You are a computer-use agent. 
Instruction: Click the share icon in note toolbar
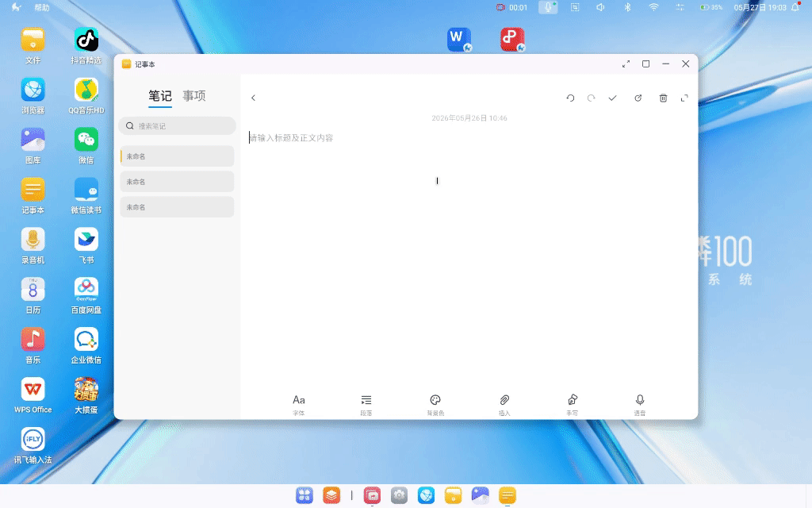[x=638, y=98]
